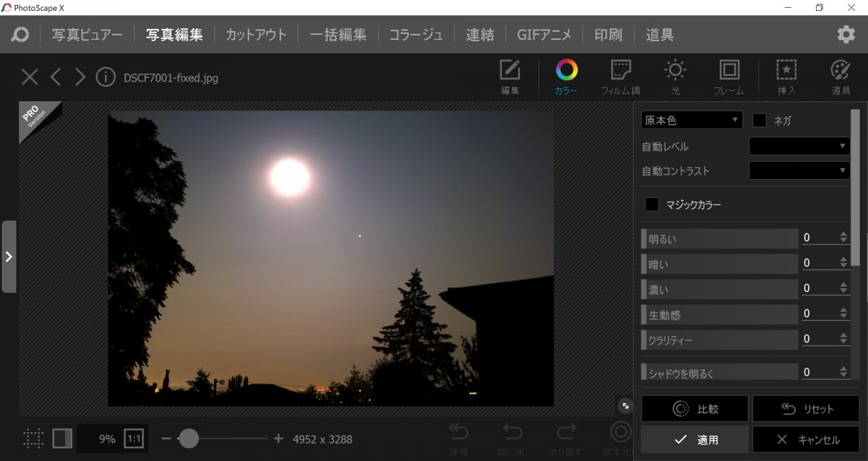This screenshot has height=461, width=868.
Task: Open the 光 (Light) sun icon
Action: (675, 71)
